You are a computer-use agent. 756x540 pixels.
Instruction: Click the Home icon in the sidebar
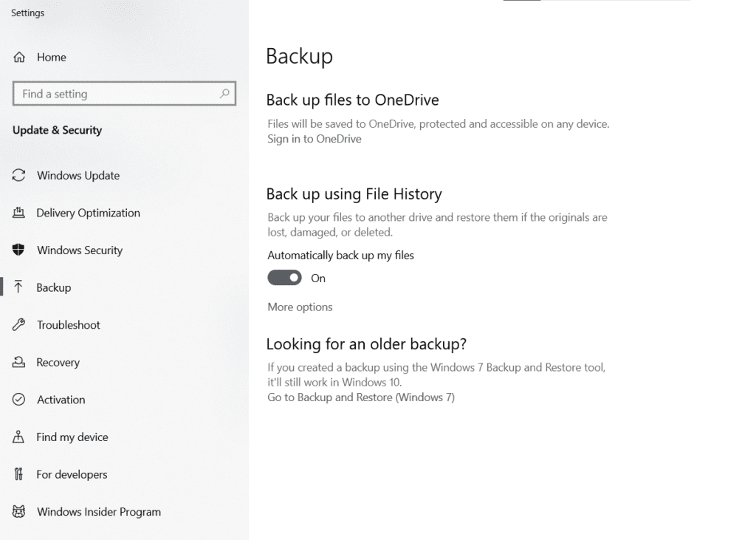(x=21, y=57)
